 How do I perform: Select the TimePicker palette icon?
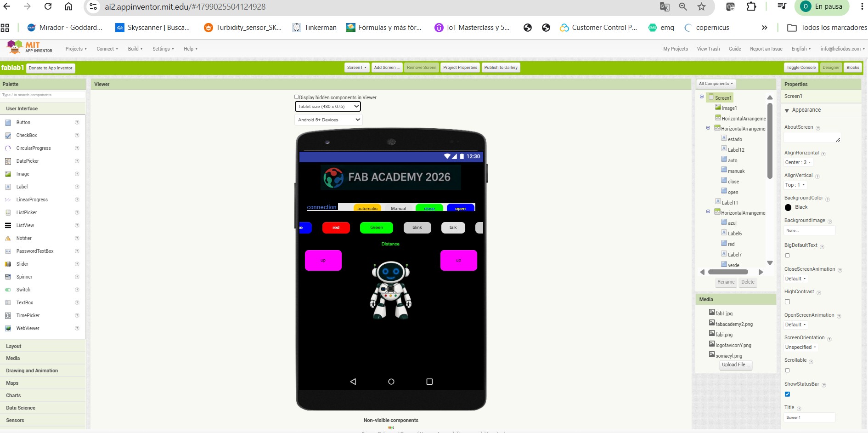(x=8, y=315)
